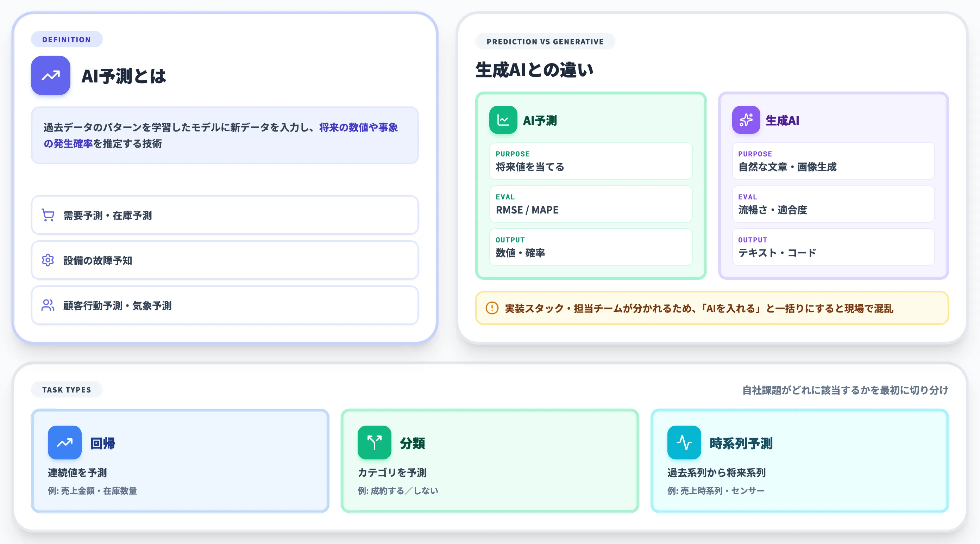
Task: Click the users icon for 顧客行動予測
Action: pos(48,305)
